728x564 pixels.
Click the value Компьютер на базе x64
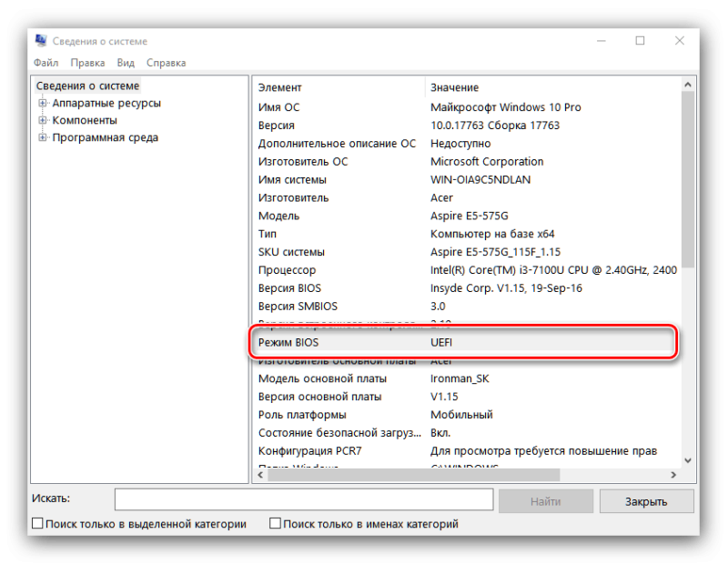pos(492,234)
